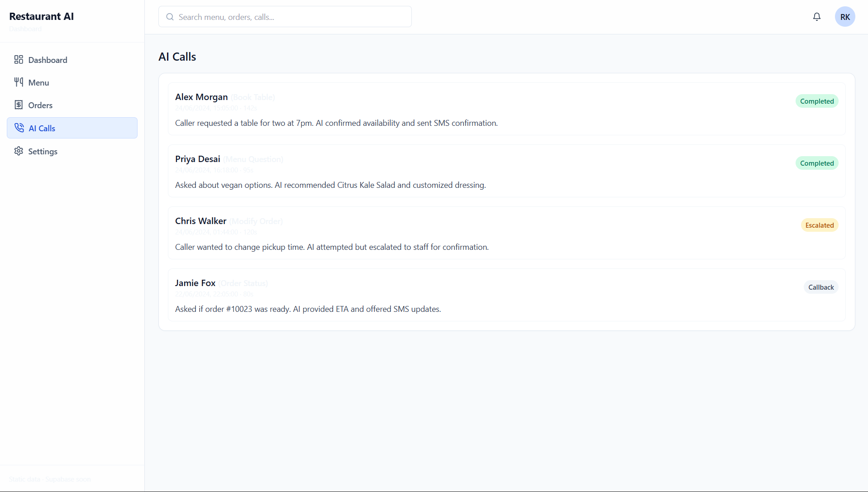This screenshot has height=492, width=868.
Task: Click the Escalated badge on Chris Walker
Action: point(820,225)
